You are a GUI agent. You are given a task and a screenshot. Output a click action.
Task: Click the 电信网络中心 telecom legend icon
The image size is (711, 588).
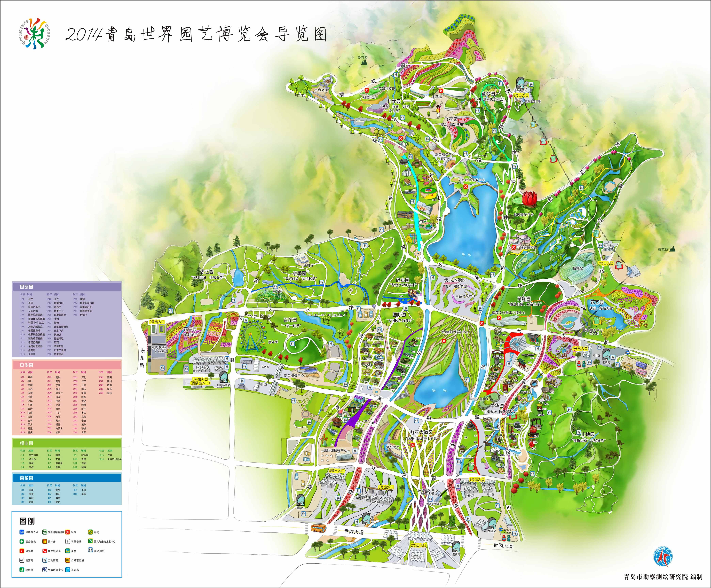pos(44,570)
